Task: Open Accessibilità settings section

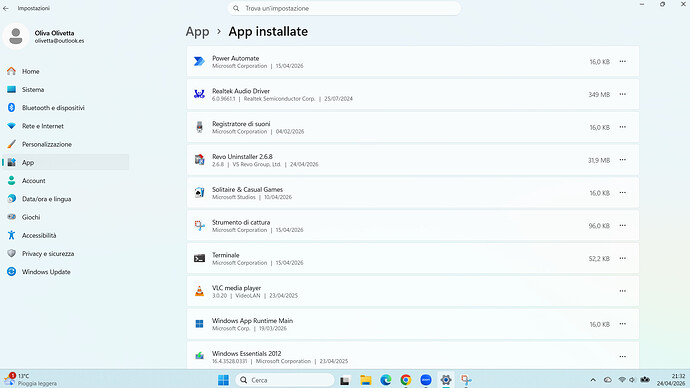Action: point(66,235)
